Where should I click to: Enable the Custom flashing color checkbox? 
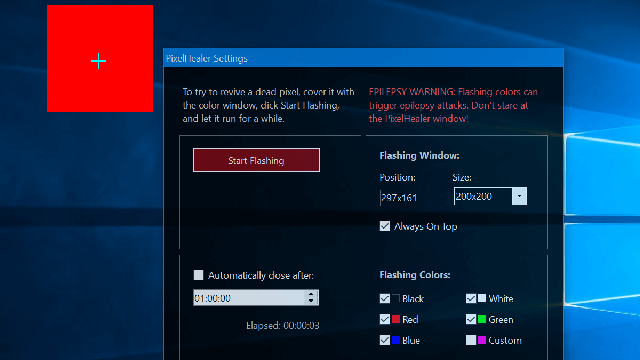[471, 340]
